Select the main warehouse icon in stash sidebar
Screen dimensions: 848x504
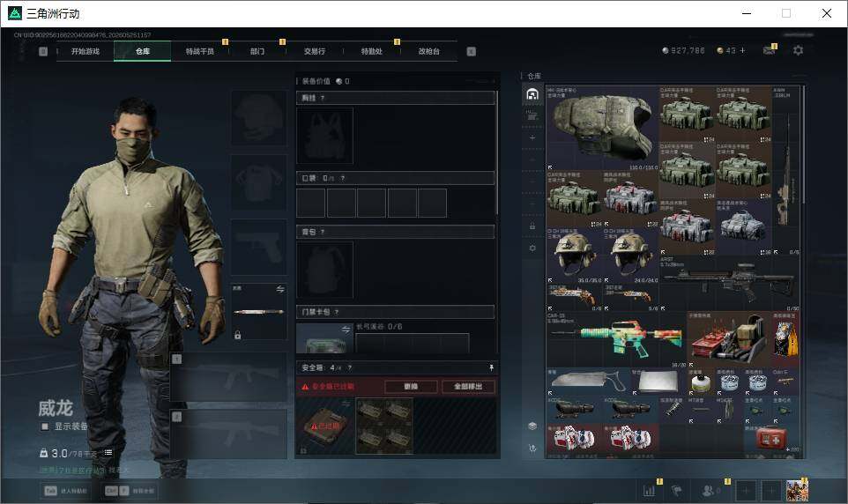click(532, 94)
